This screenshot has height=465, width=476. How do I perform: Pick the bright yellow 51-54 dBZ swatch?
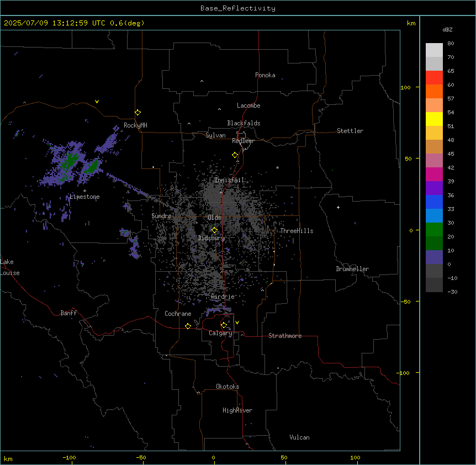434,119
